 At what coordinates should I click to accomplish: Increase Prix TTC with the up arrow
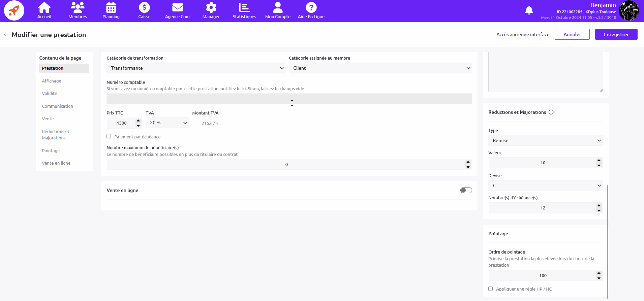click(x=138, y=121)
